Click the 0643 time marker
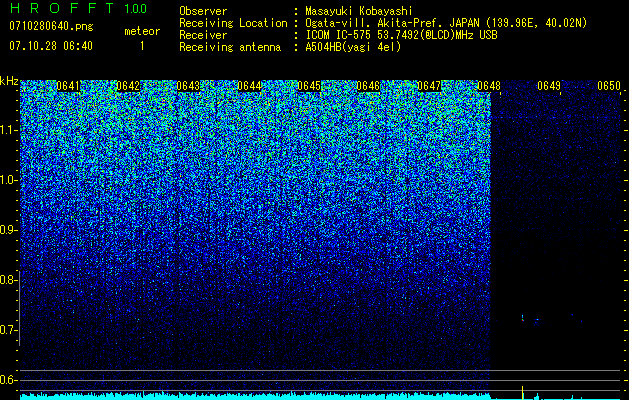629x400 pixels. point(188,86)
